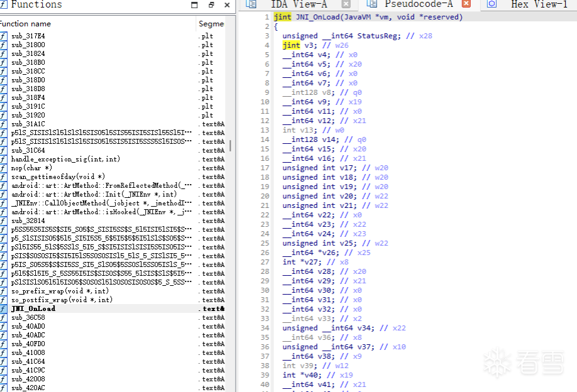Viewport: 577px width, 392px height.
Task: Click function icon beside sub_31800
Action: pyautogui.click(x=3, y=45)
